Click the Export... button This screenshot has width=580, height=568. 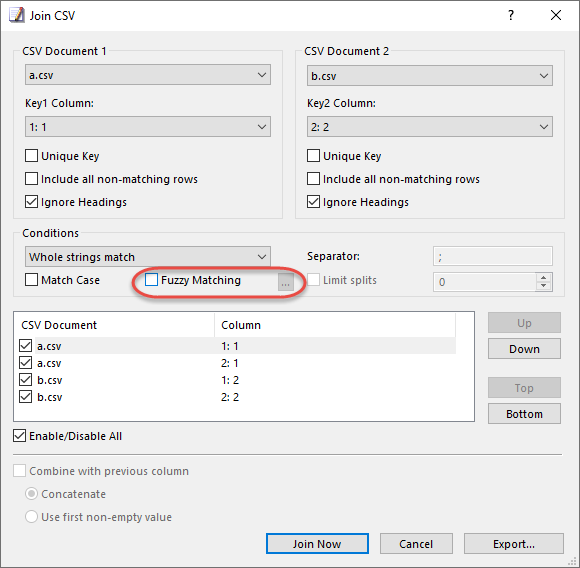point(513,544)
